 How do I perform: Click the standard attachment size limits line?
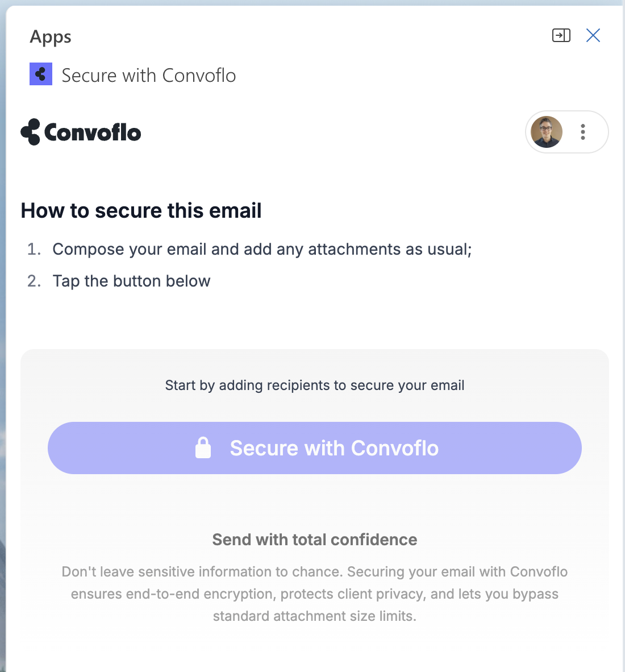click(314, 616)
